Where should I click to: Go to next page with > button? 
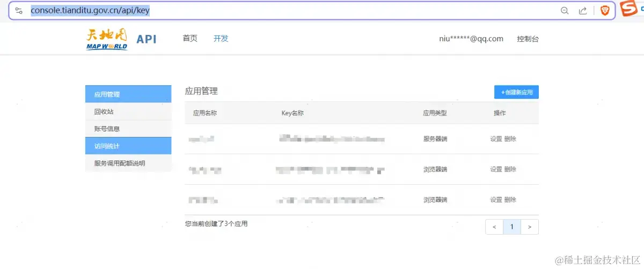530,227
